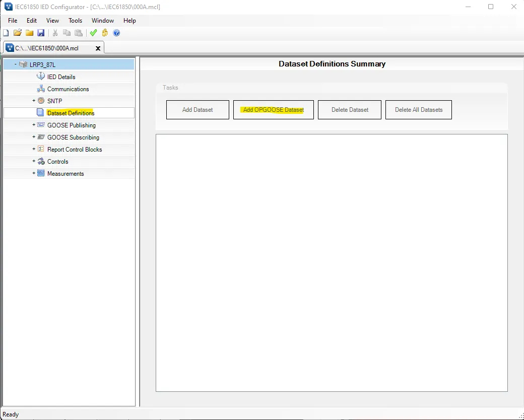Expand the Measurements tree node
The height and width of the screenshot is (420, 524).
(34, 173)
